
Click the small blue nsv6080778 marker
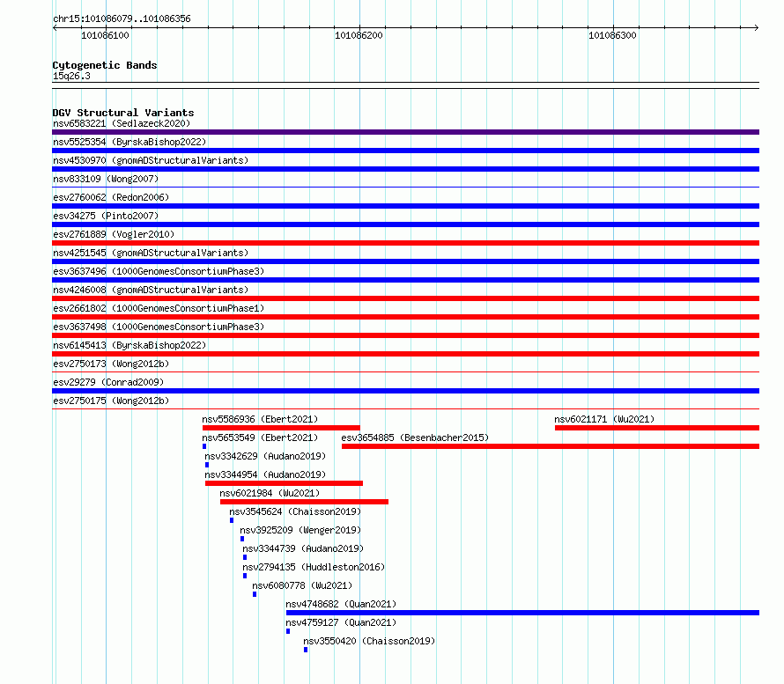255,594
